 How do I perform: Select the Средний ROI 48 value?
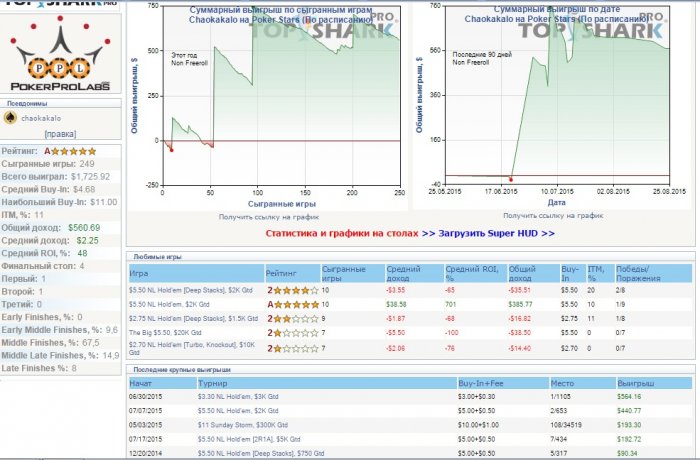(82, 253)
